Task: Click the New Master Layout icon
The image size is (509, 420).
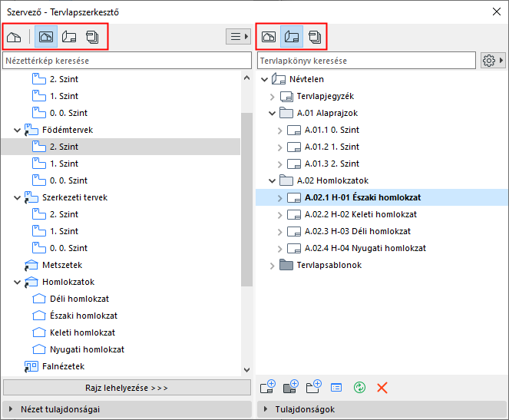Action: (290, 387)
